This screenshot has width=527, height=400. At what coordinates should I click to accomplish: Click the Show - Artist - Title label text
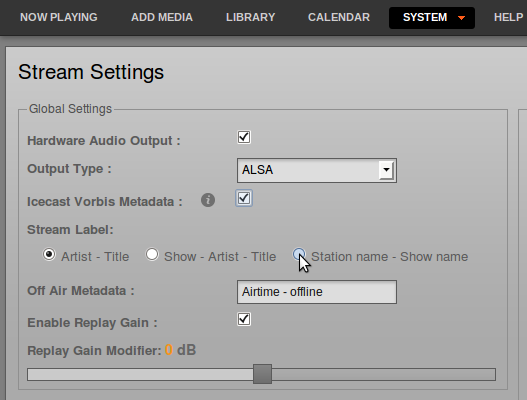tap(220, 257)
